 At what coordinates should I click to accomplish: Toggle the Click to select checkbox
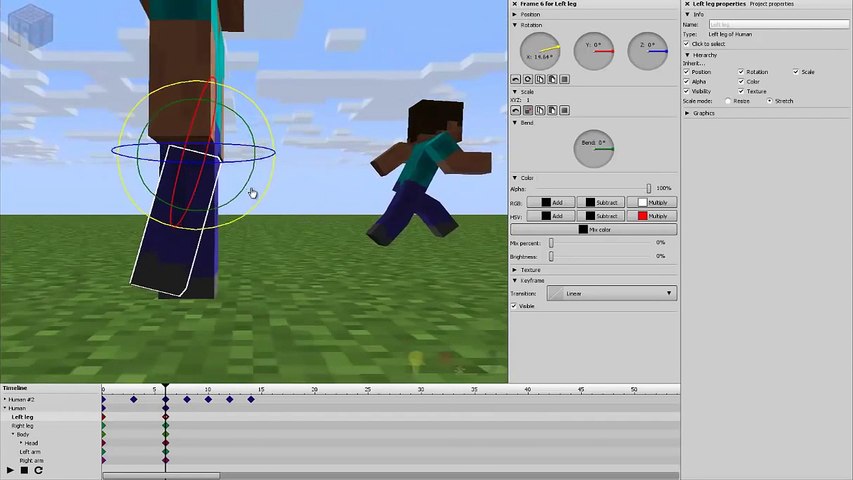pos(687,44)
